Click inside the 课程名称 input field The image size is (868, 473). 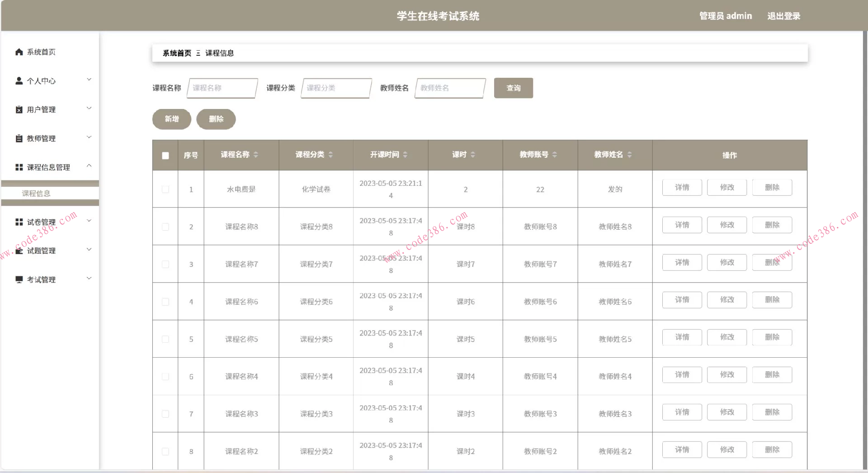pos(222,88)
